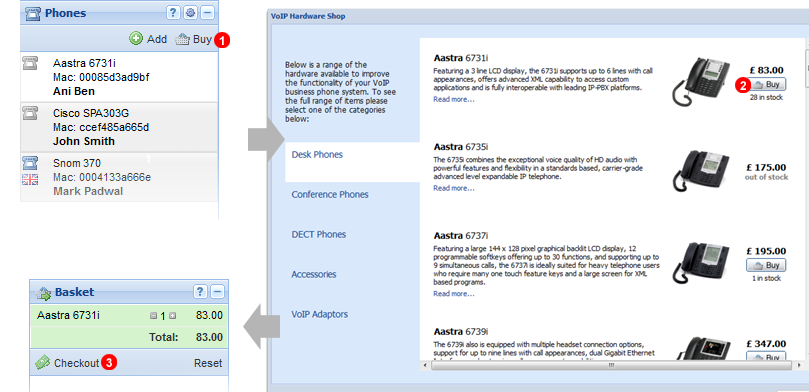Image resolution: width=809 pixels, height=392 pixels.
Task: Click the basket Total 83.00 value
Action: (x=209, y=337)
